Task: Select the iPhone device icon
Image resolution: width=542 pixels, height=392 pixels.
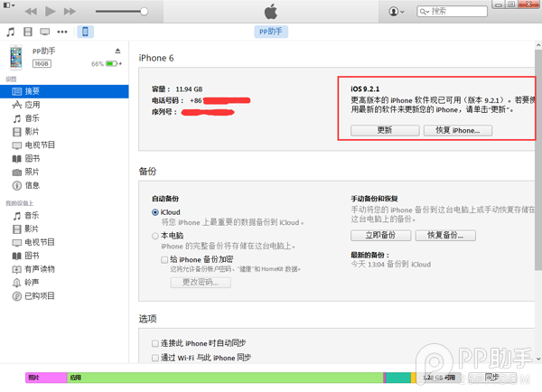Action: click(85, 32)
